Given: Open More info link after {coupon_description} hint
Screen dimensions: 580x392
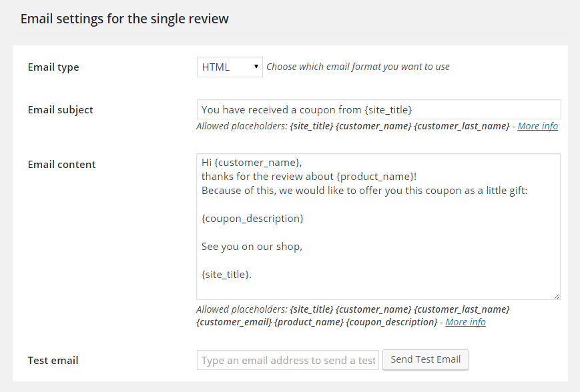Looking at the screenshot, I should coord(465,322).
